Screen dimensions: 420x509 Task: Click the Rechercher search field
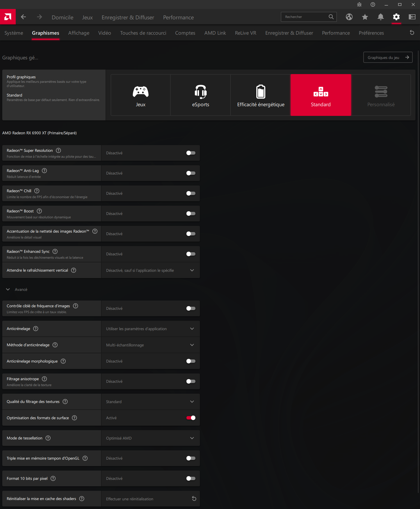[305, 17]
